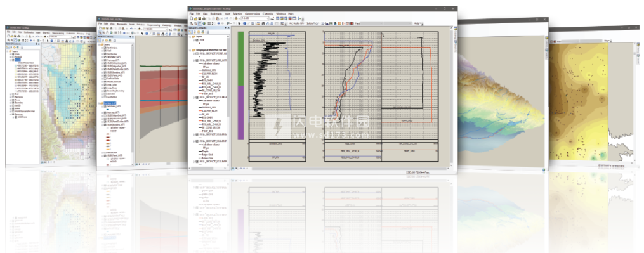Toggle WELL_GEOPLOT_LINE layer checkbox
The image size is (644, 253).
click(197, 60)
